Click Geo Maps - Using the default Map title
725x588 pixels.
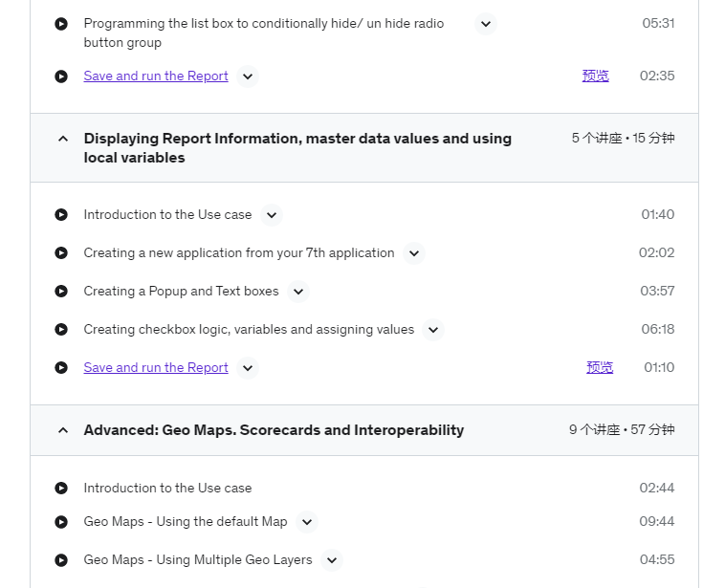pos(186,521)
